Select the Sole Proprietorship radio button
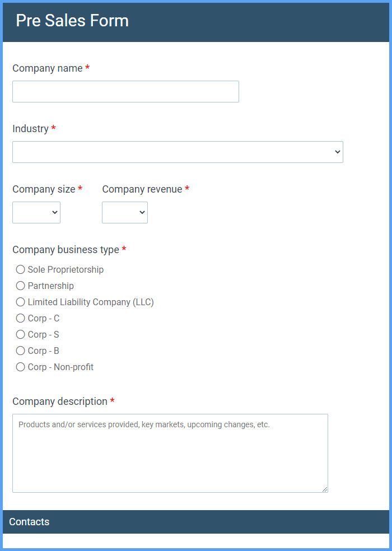 [x=20, y=269]
